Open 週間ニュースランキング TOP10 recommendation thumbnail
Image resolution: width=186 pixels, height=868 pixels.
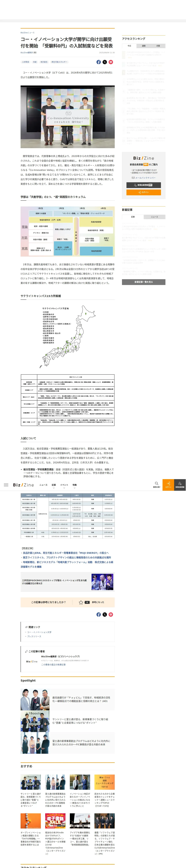pyautogui.click(x=105, y=782)
